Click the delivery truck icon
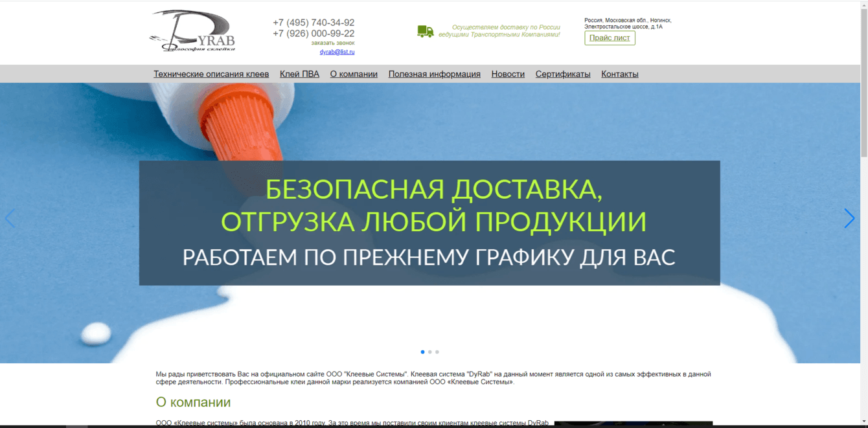 426,32
